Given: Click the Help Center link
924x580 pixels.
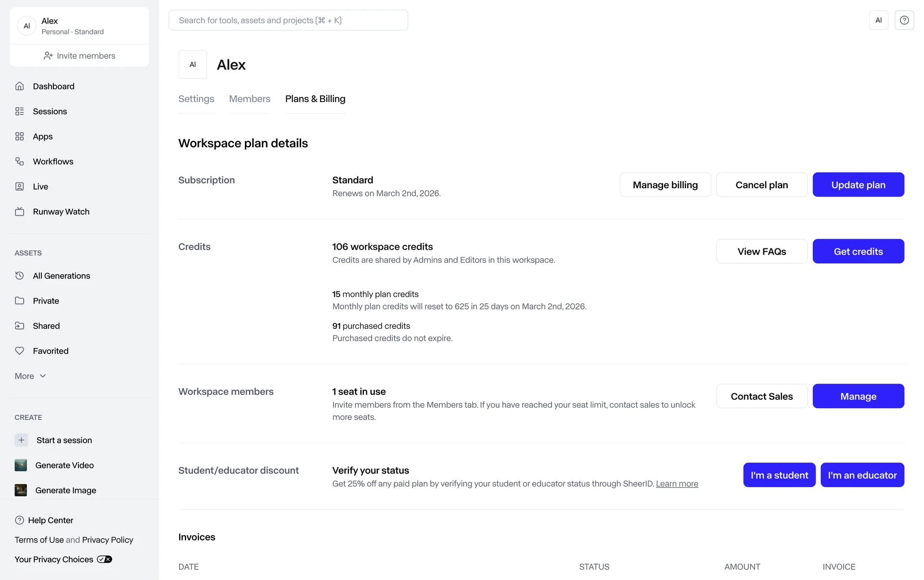Looking at the screenshot, I should pyautogui.click(x=51, y=520).
